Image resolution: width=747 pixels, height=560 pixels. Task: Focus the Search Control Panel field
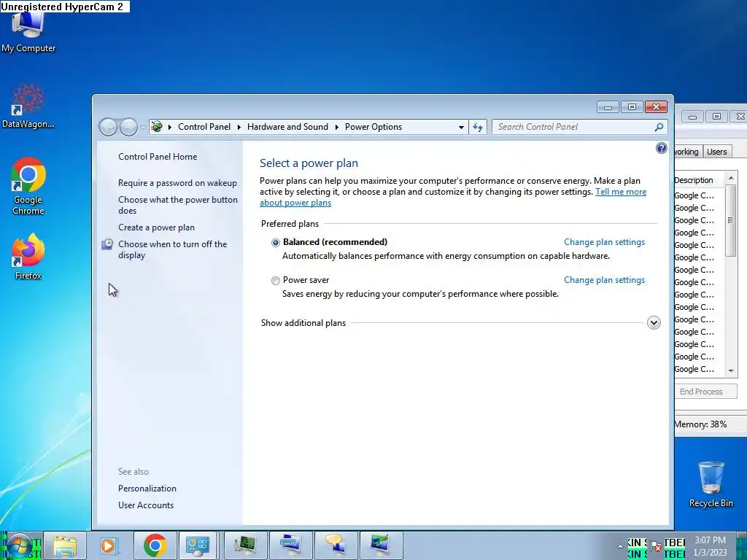pos(579,127)
